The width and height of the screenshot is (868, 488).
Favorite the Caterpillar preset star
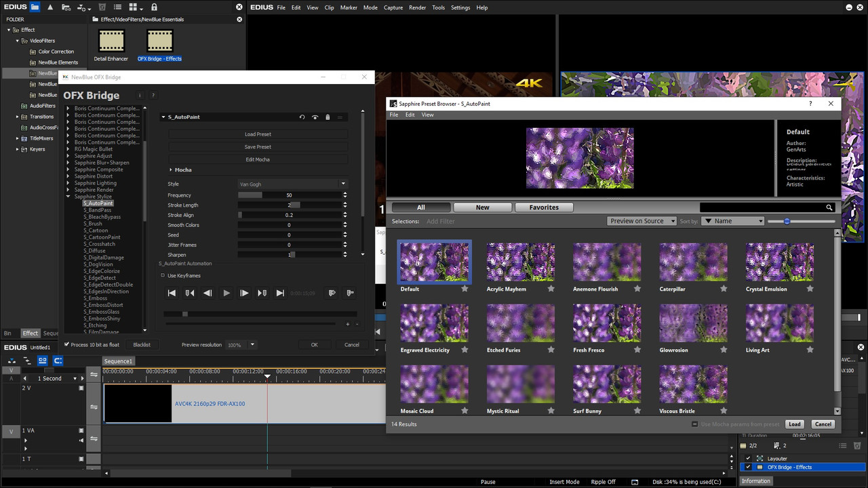click(x=724, y=289)
